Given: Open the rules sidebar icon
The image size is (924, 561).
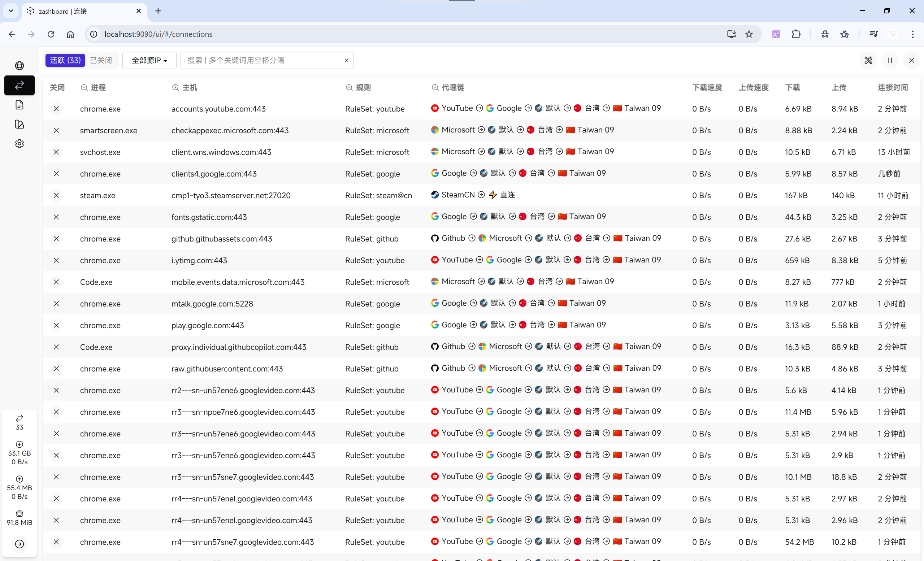Looking at the screenshot, I should (x=19, y=124).
